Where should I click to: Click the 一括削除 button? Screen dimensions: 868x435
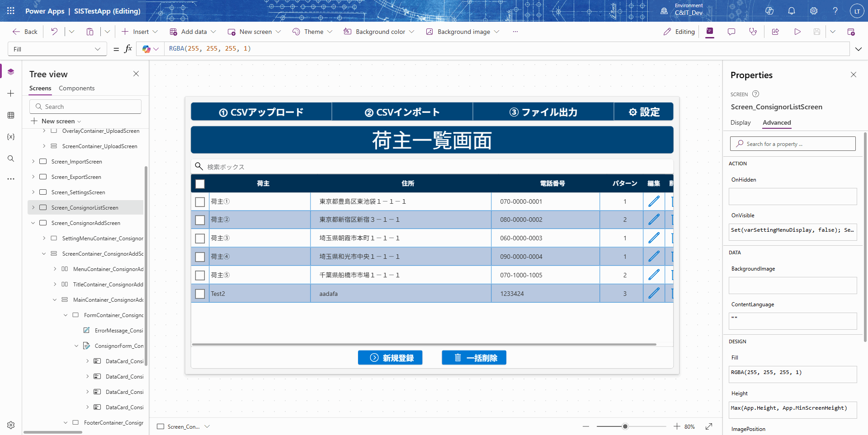(x=474, y=358)
